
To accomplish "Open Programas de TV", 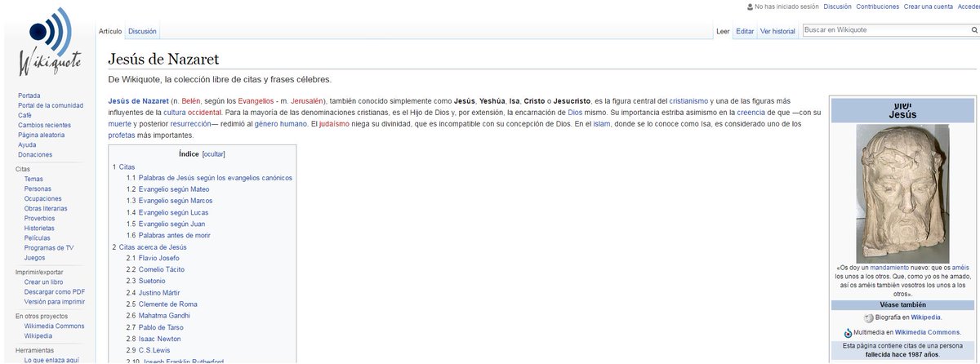I will [49, 247].
